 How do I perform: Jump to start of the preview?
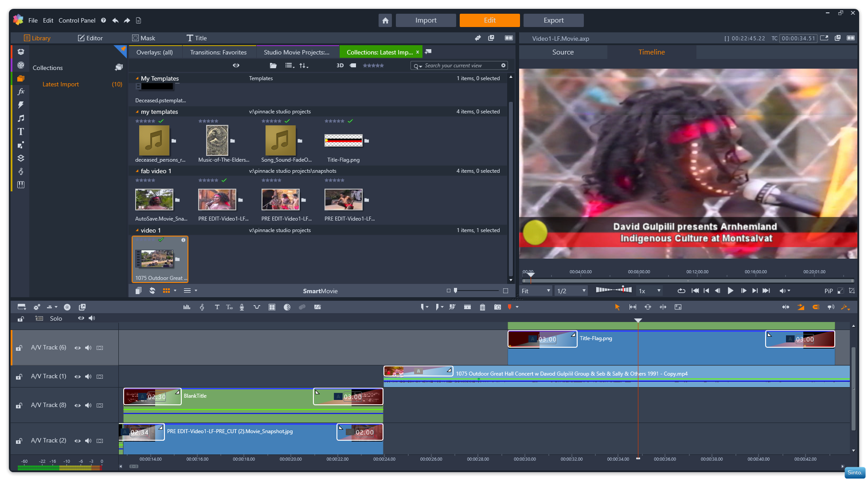pyautogui.click(x=695, y=291)
